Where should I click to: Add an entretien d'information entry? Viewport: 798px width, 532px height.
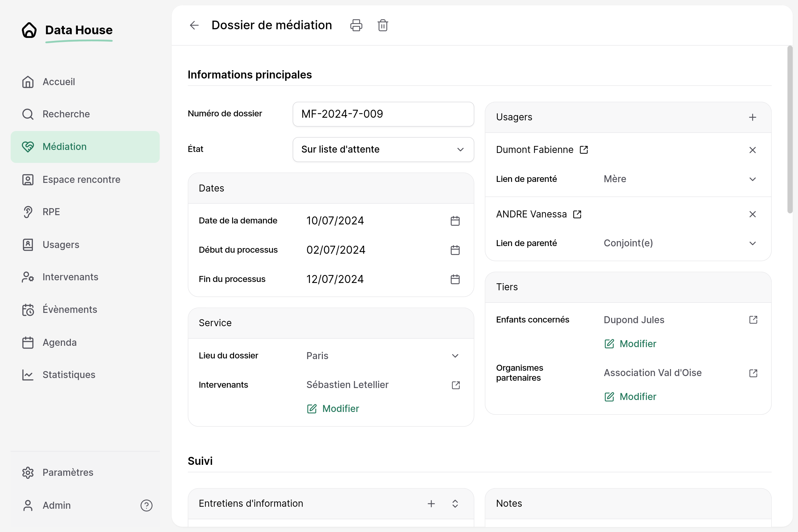[431, 503]
